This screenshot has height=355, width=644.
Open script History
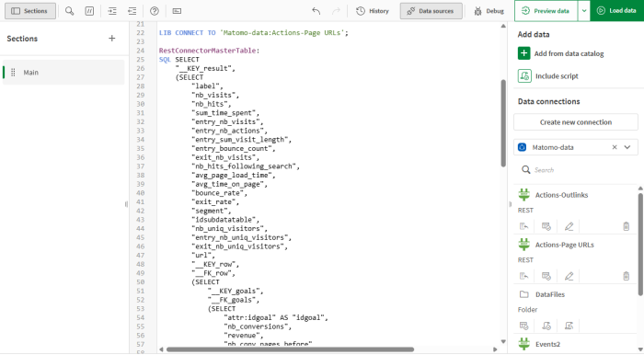coord(373,11)
